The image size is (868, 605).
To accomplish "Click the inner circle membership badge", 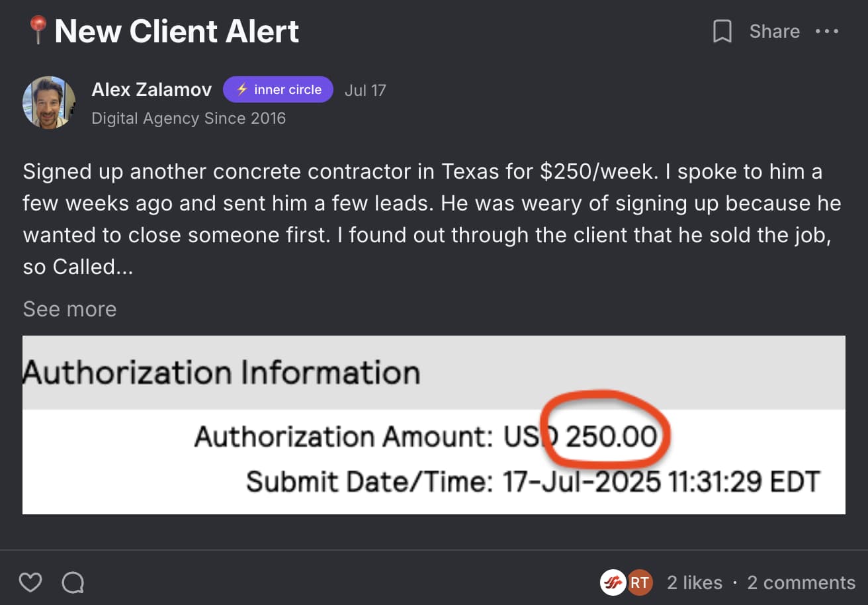I will coord(278,90).
